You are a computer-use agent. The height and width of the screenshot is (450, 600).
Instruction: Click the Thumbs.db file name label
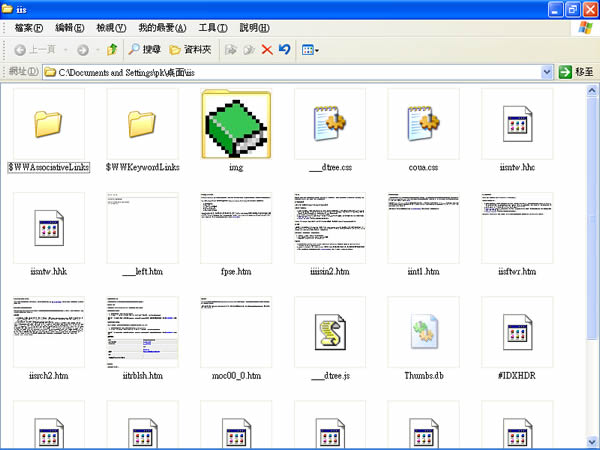(424, 376)
